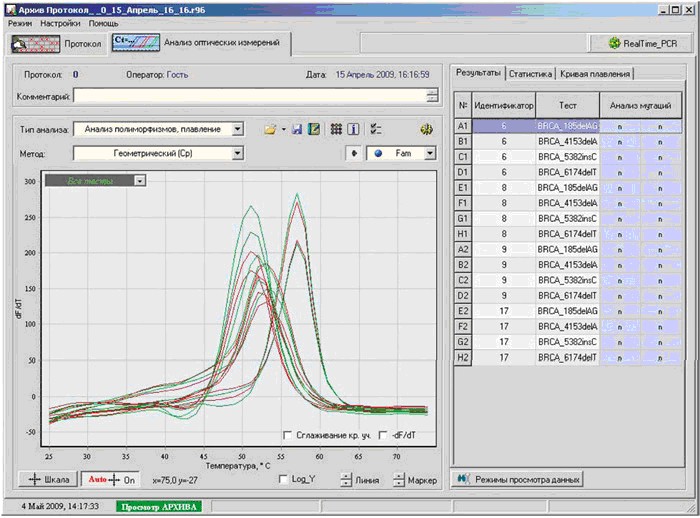Select row G1 header cell
This screenshot has width=700, height=518.
click(463, 218)
